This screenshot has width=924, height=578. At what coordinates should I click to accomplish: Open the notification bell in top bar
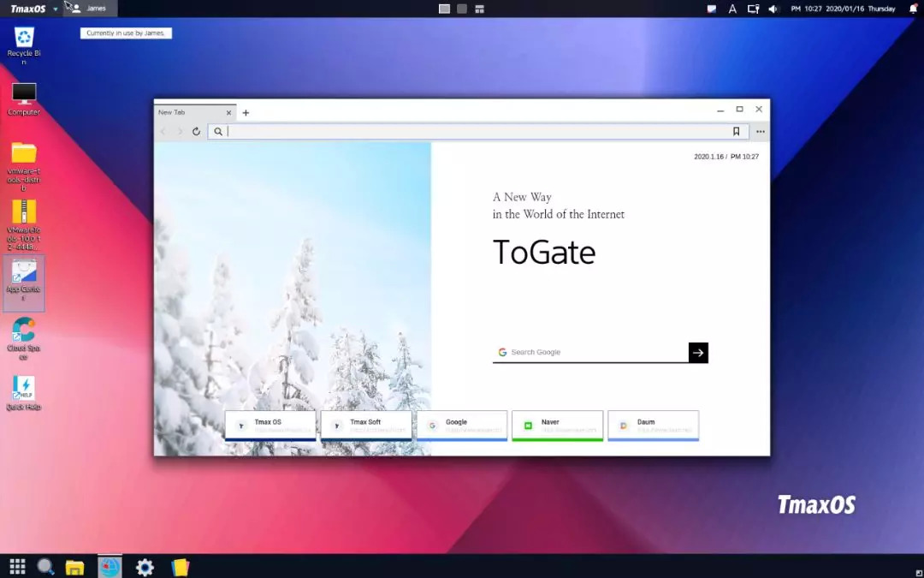913,9
